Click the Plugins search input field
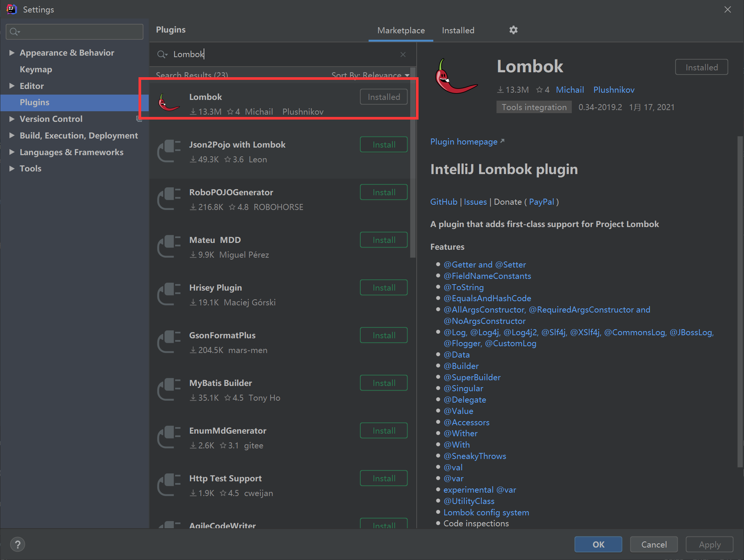744x560 pixels. (x=282, y=53)
